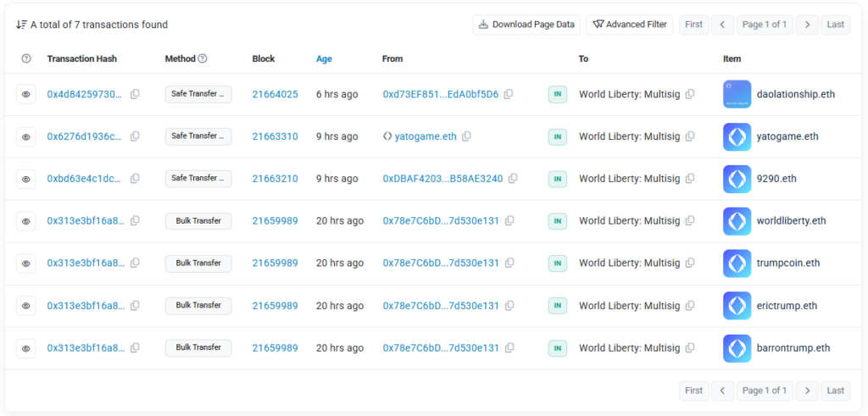Copy To address in barrontrump.eth row
This screenshot has height=416, width=868.
690,348
